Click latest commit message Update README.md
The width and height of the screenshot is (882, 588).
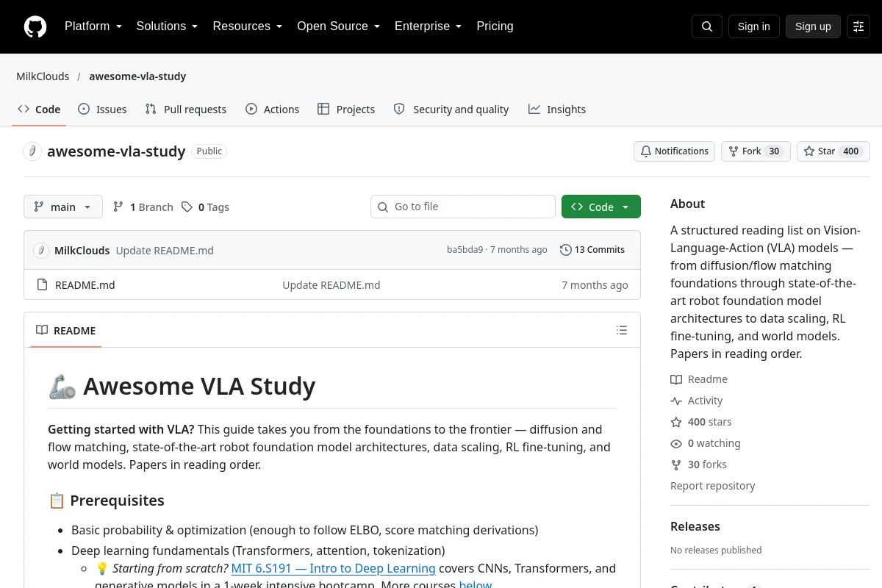pos(165,251)
